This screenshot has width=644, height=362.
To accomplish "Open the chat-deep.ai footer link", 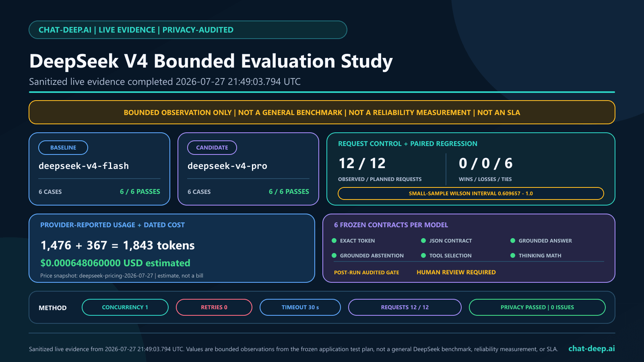I will click(592, 349).
